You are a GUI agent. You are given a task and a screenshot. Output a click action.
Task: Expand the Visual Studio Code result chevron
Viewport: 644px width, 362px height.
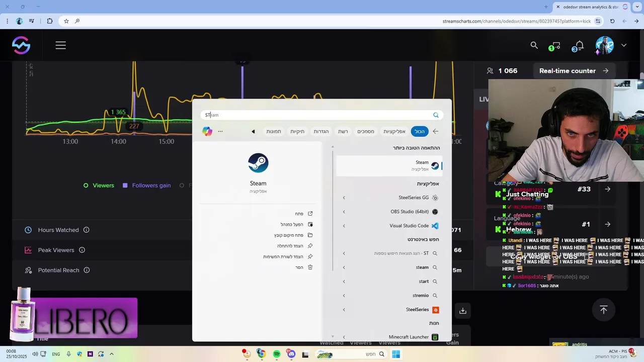344,226
